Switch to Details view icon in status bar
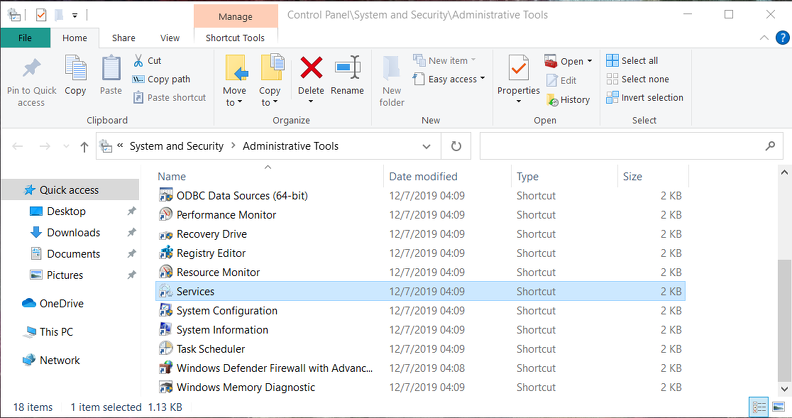Image resolution: width=792 pixels, height=418 pixels. point(759,407)
